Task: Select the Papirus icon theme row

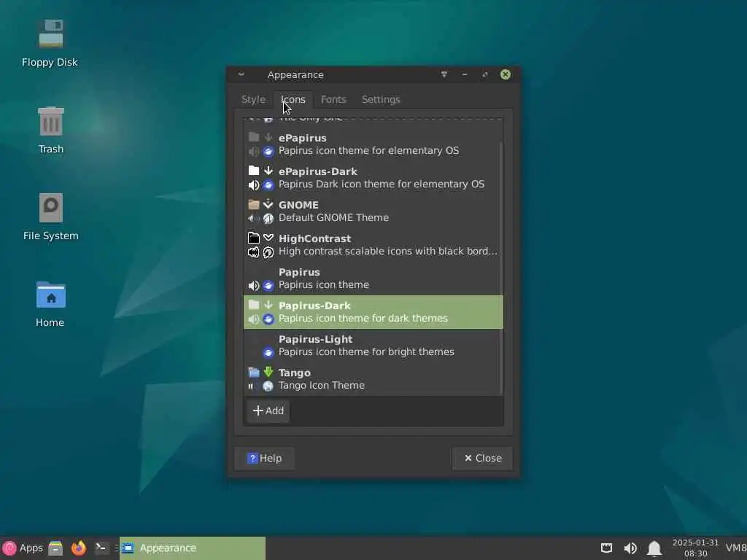Action: tap(373, 279)
